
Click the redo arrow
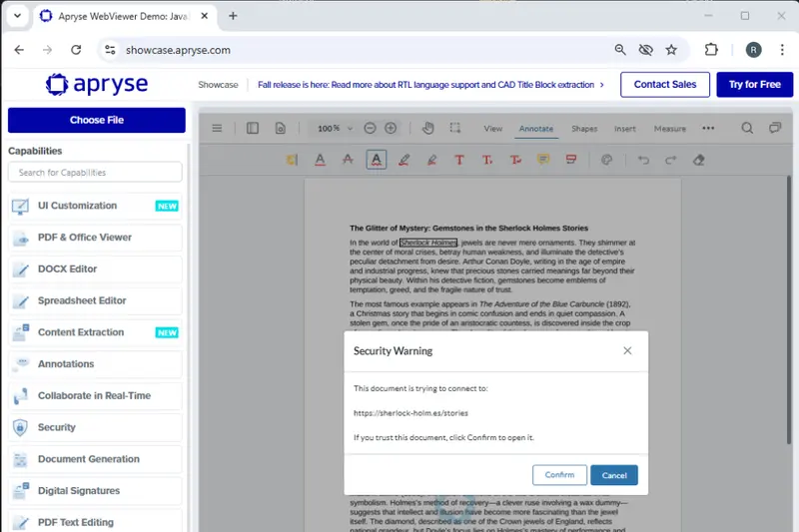pos(670,160)
